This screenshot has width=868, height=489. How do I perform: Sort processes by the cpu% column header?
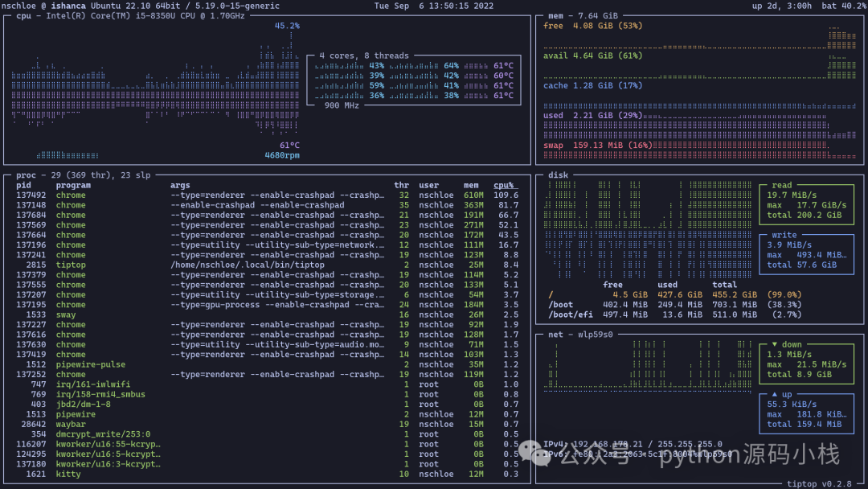[x=504, y=185]
